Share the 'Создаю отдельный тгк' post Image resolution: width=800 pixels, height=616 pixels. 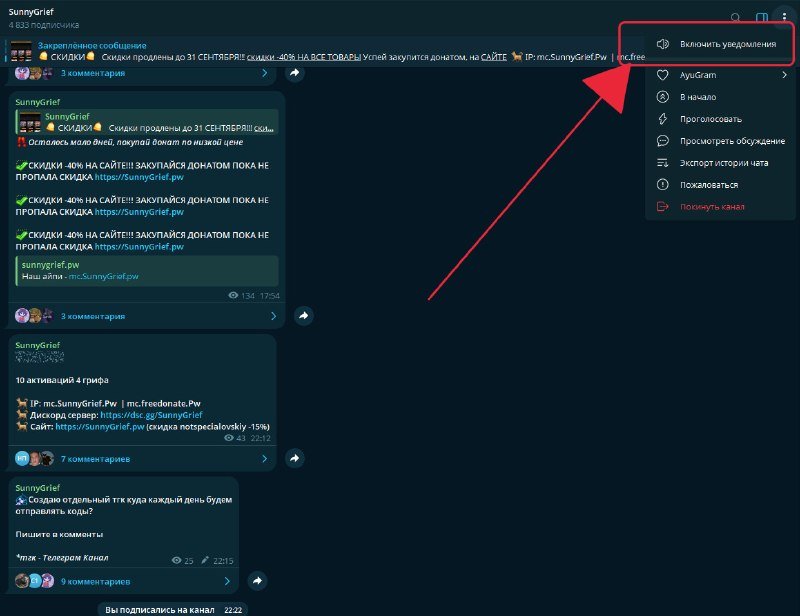tap(257, 580)
